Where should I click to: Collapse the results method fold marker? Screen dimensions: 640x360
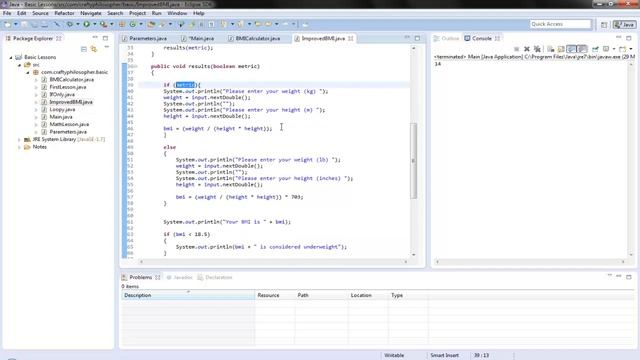click(x=136, y=66)
